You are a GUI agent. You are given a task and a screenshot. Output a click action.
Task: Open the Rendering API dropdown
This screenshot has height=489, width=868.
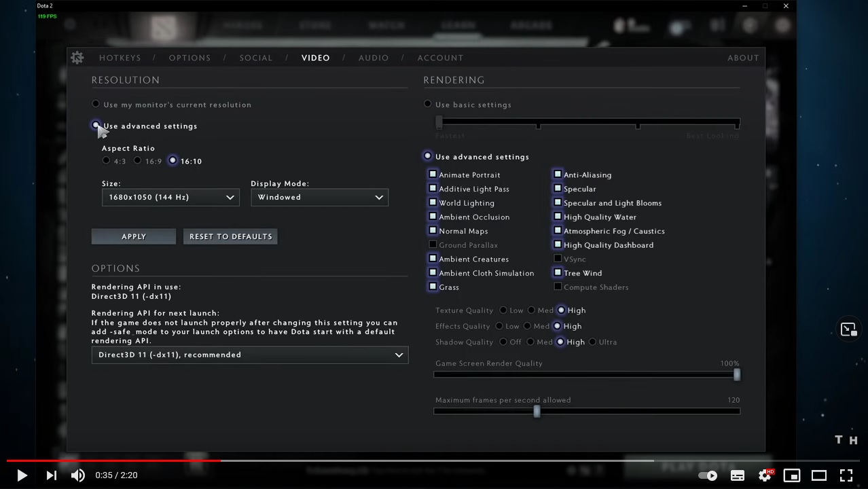point(250,355)
